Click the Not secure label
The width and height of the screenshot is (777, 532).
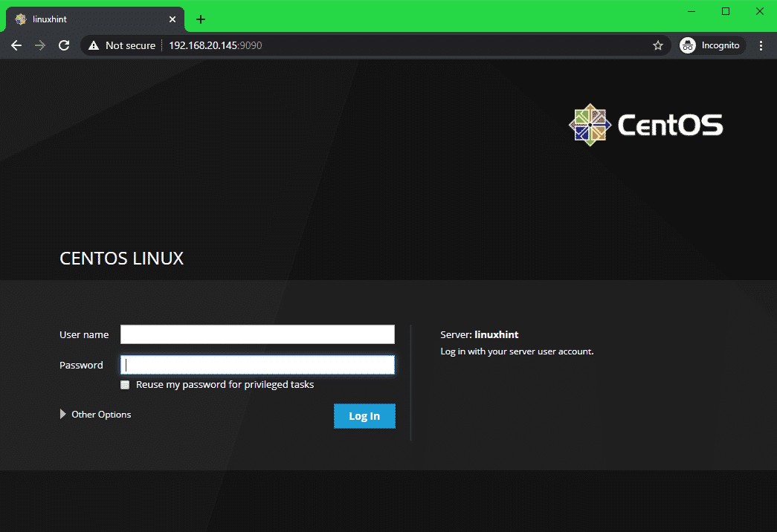130,45
